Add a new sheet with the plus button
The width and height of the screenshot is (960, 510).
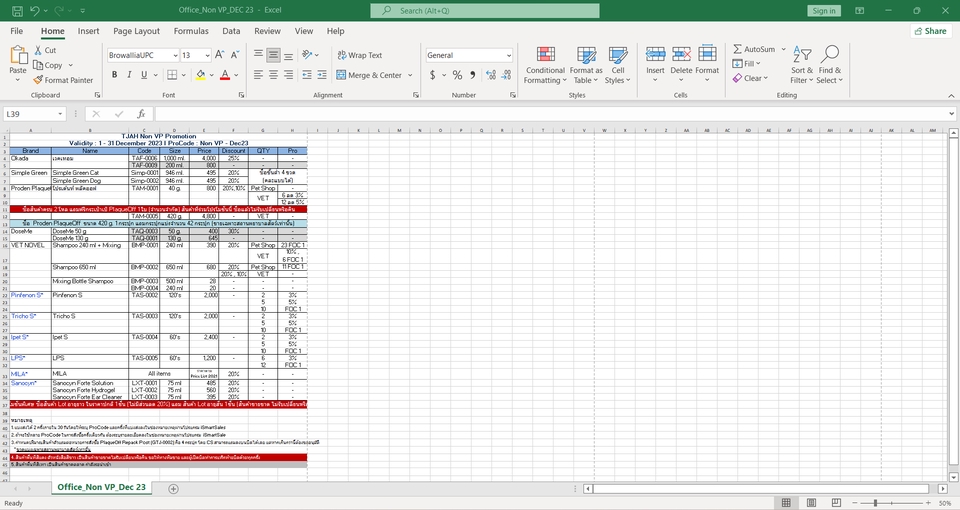[x=173, y=489]
